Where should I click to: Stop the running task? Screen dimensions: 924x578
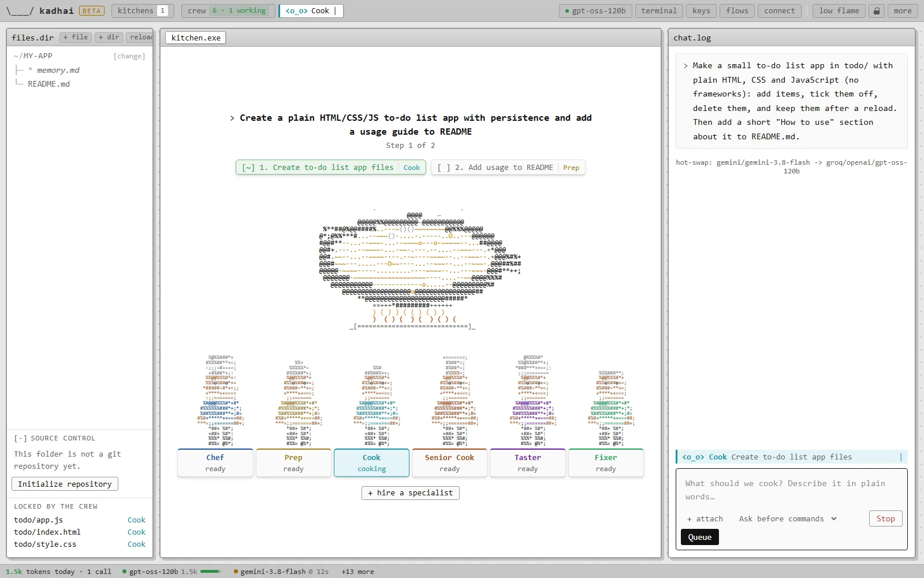click(885, 518)
